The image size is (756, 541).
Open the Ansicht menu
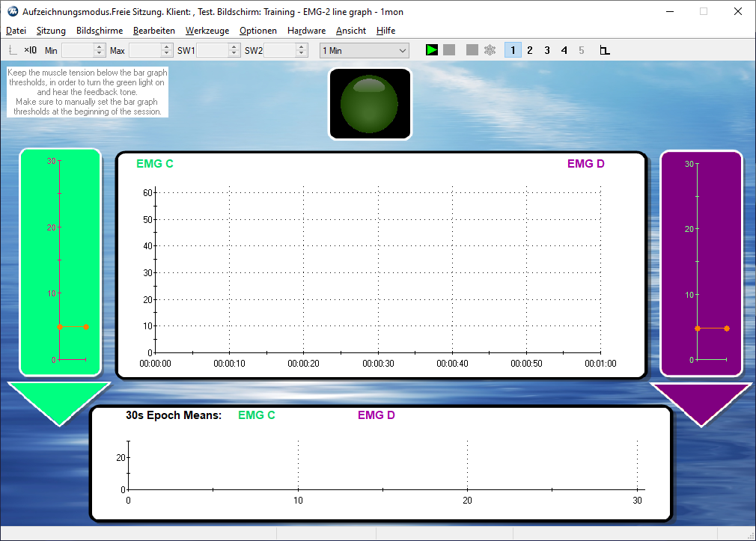(x=351, y=31)
